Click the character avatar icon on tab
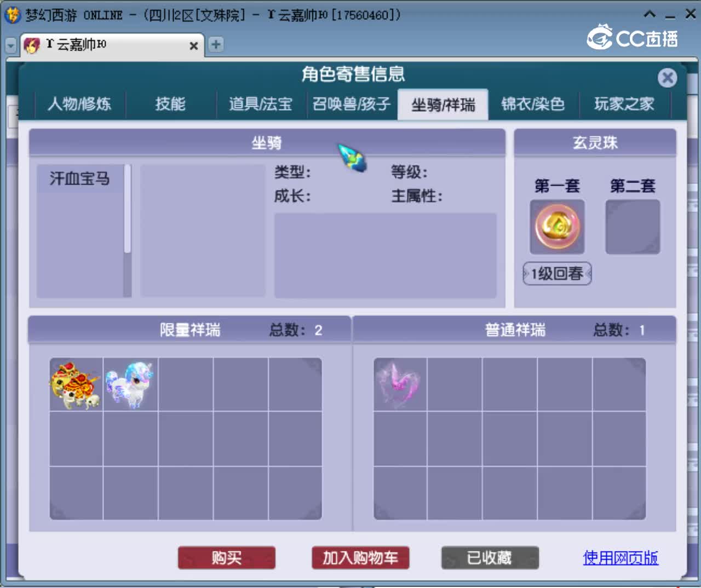The width and height of the screenshot is (701, 588). click(x=32, y=45)
